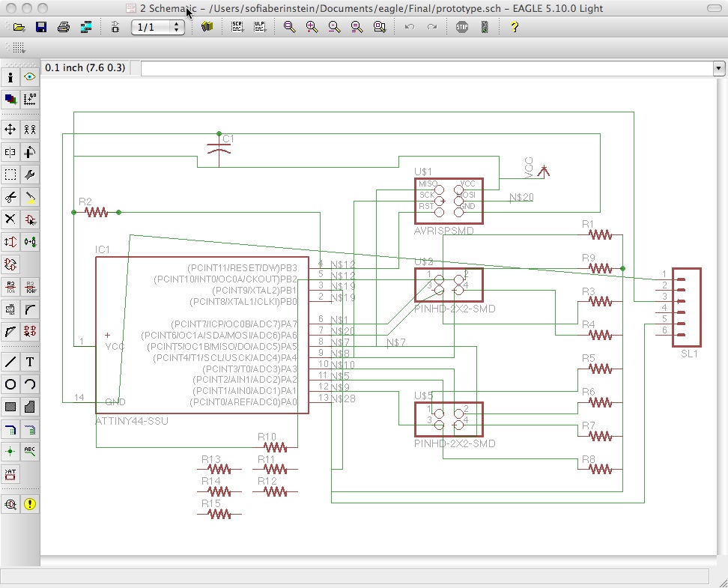Open the sheet selector showing 1/1
The height and width of the screenshot is (588, 728).
[158, 28]
